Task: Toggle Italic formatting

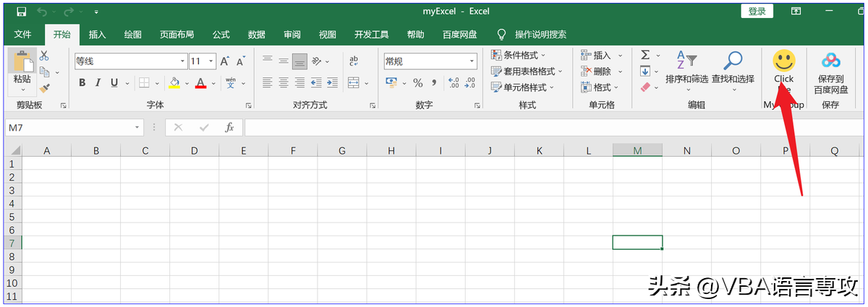Action: pyautogui.click(x=98, y=83)
